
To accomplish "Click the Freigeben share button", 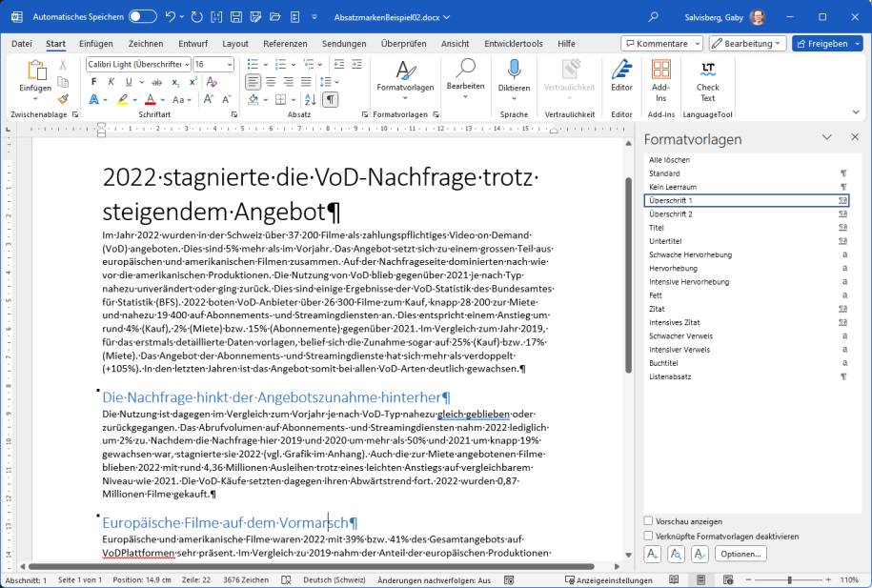I will (826, 43).
